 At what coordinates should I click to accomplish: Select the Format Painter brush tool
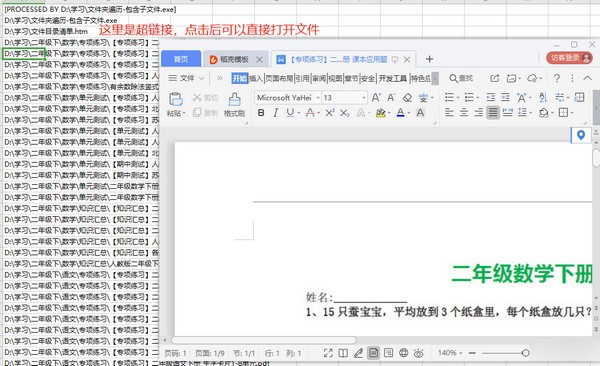[234, 100]
